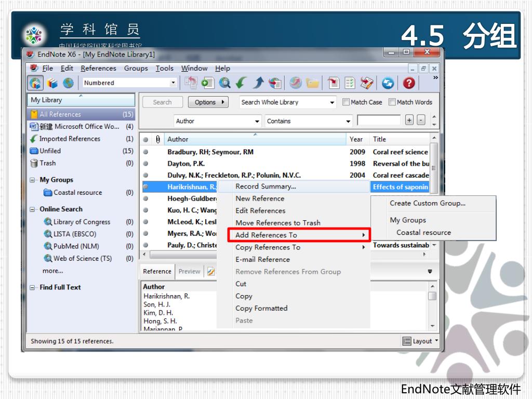Click reference panel vertical scrollbar thumb
The height and width of the screenshot is (399, 532).
coord(432,296)
